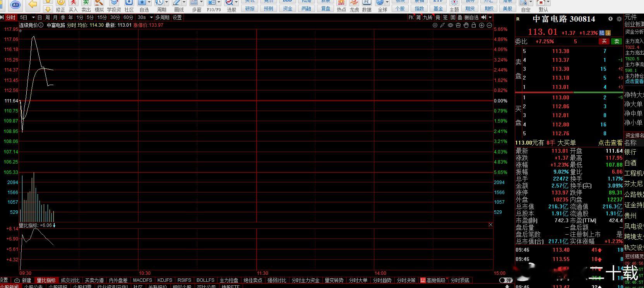Click the stock info gear beside 300814

tap(619, 19)
